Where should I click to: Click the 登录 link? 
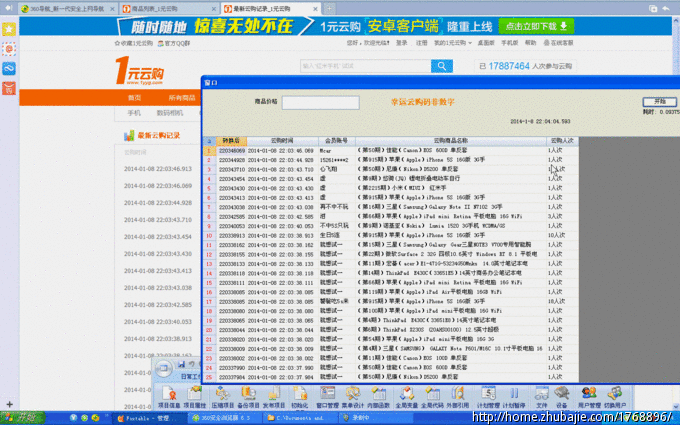402,43
